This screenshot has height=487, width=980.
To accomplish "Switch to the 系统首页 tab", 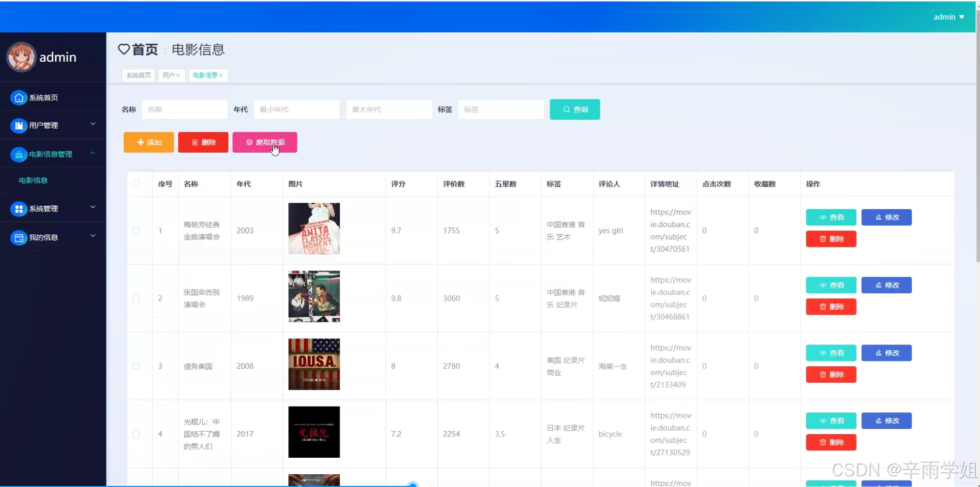I will (x=138, y=76).
